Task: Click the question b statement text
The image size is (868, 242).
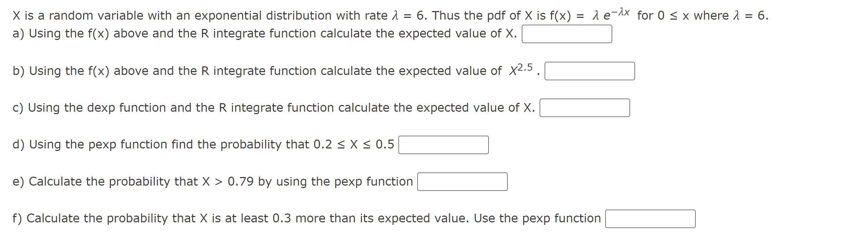Action: pyautogui.click(x=250, y=70)
